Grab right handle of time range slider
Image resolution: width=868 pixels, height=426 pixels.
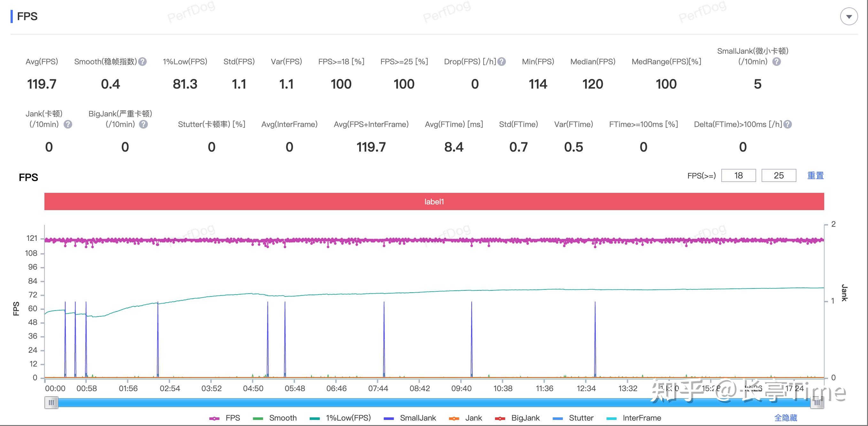(x=817, y=402)
